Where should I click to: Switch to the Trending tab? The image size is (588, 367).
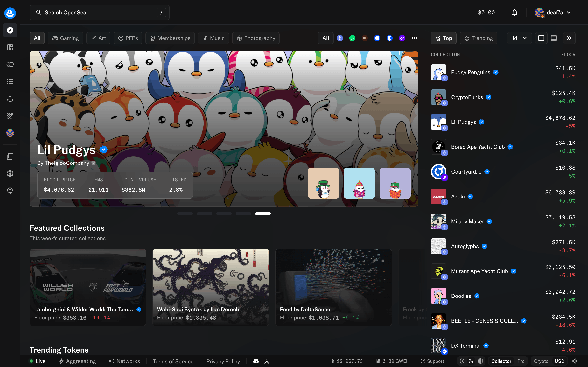pyautogui.click(x=478, y=38)
